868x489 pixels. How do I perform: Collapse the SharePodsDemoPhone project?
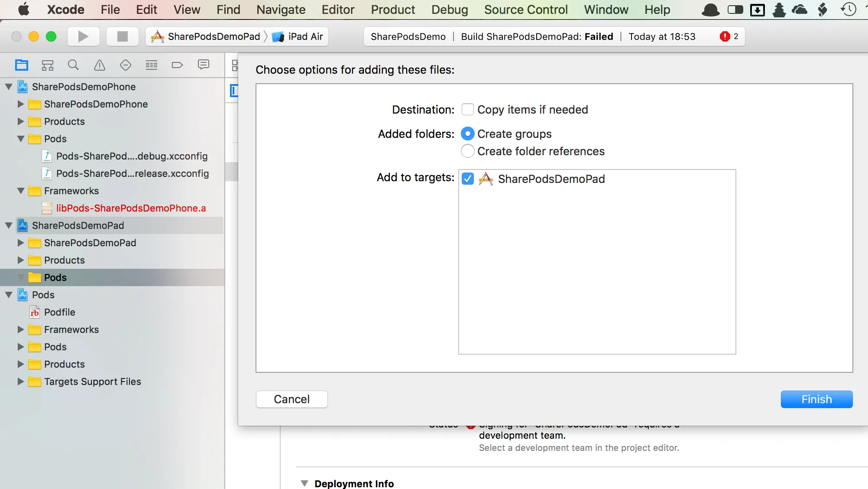[9, 87]
